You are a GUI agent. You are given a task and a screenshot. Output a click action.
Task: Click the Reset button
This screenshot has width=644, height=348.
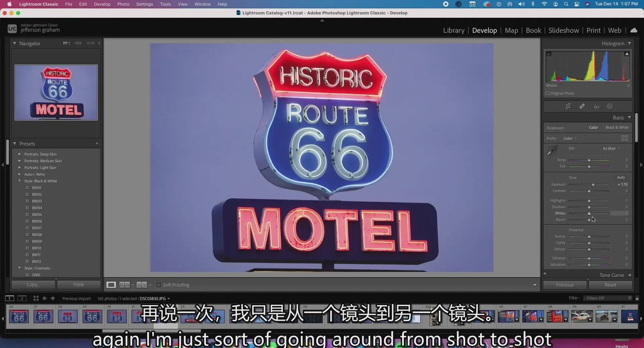click(610, 285)
